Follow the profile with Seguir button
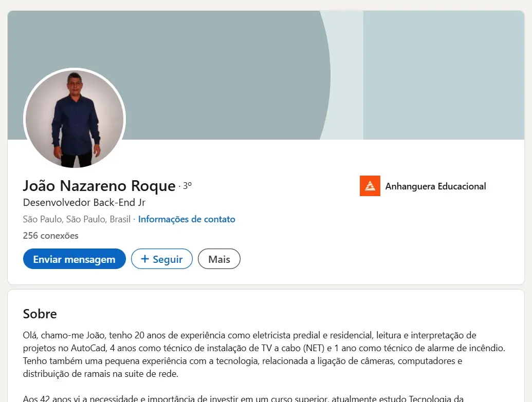 (x=162, y=259)
